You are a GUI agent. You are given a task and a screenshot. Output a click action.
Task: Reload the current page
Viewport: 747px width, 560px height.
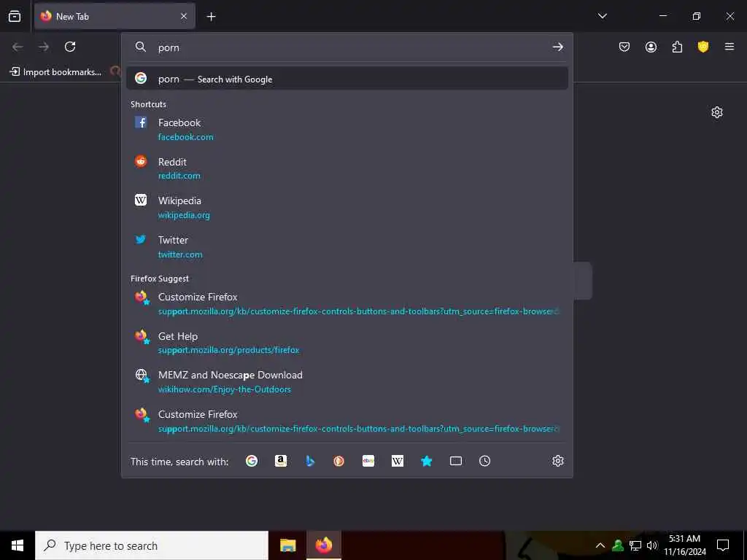tap(70, 47)
